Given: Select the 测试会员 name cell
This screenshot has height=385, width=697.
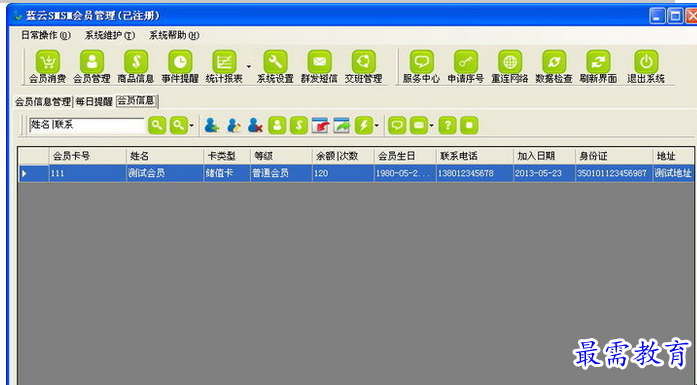Looking at the screenshot, I should (165, 173).
